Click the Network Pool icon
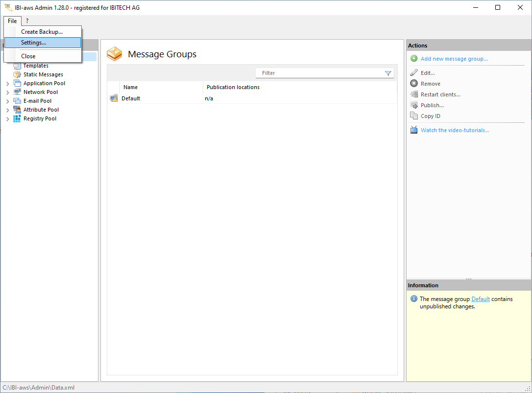This screenshot has width=532, height=393. click(17, 92)
